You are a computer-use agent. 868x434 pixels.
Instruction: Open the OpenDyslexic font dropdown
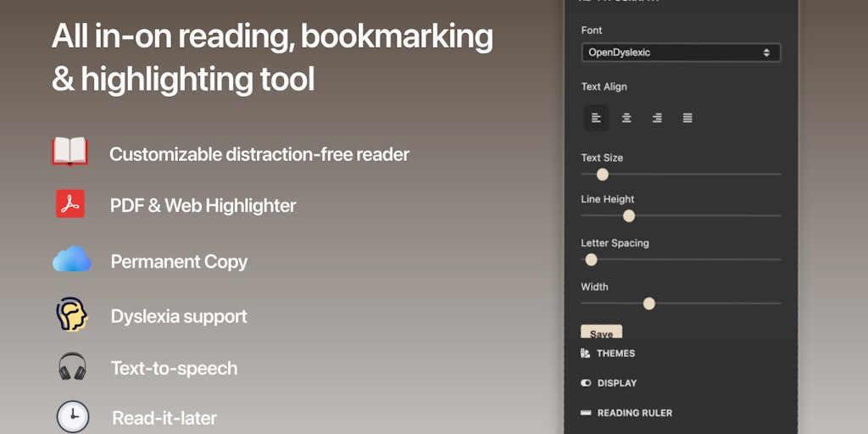point(681,53)
